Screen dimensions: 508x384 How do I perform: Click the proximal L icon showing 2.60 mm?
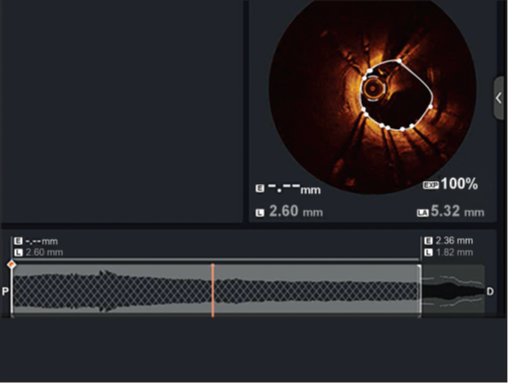click(x=18, y=253)
